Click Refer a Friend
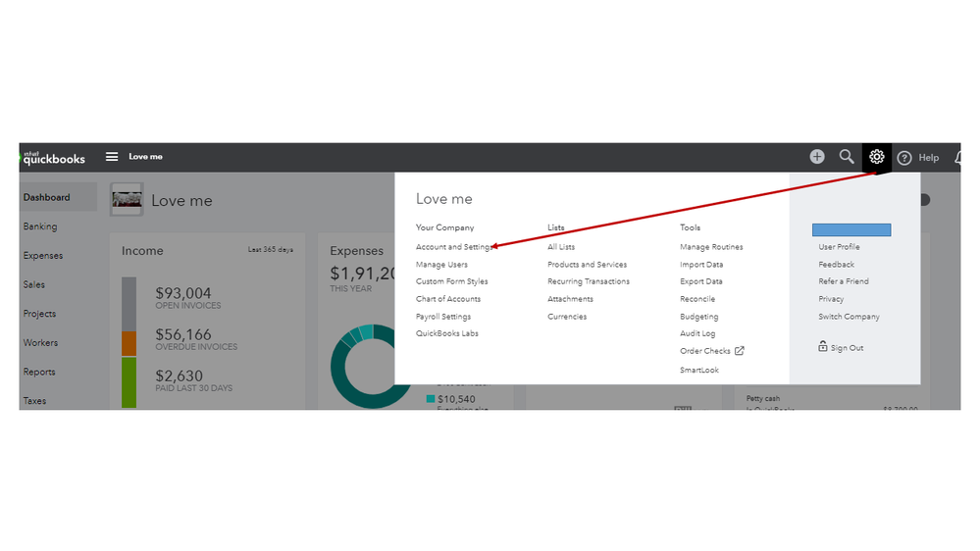This screenshot has height=551, width=980. click(x=844, y=281)
